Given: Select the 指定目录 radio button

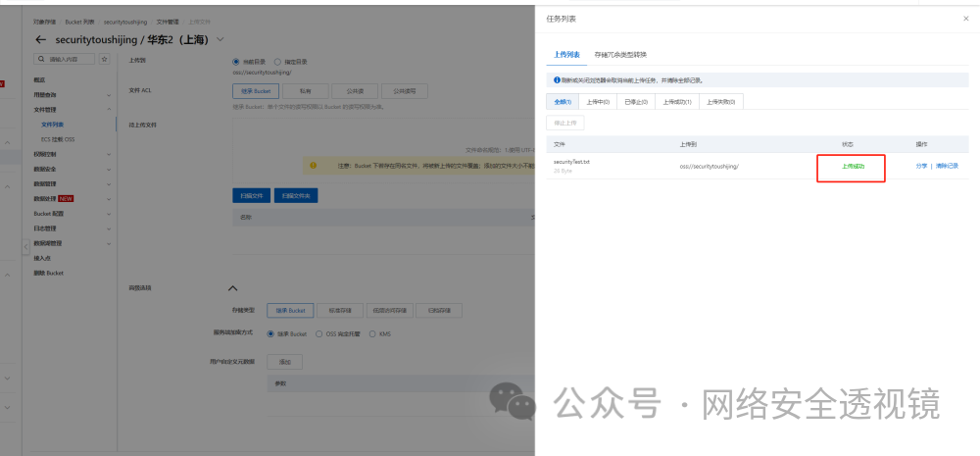Looking at the screenshot, I should (277, 62).
